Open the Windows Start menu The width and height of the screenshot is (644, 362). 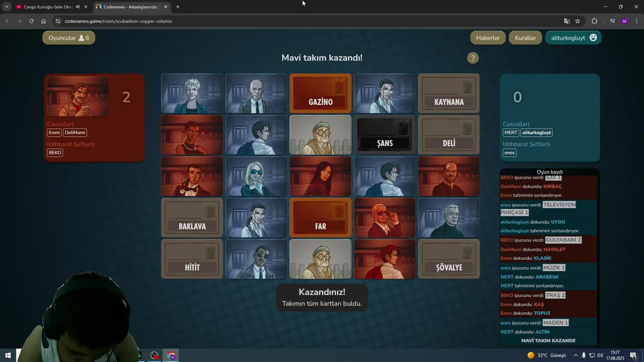(8, 355)
